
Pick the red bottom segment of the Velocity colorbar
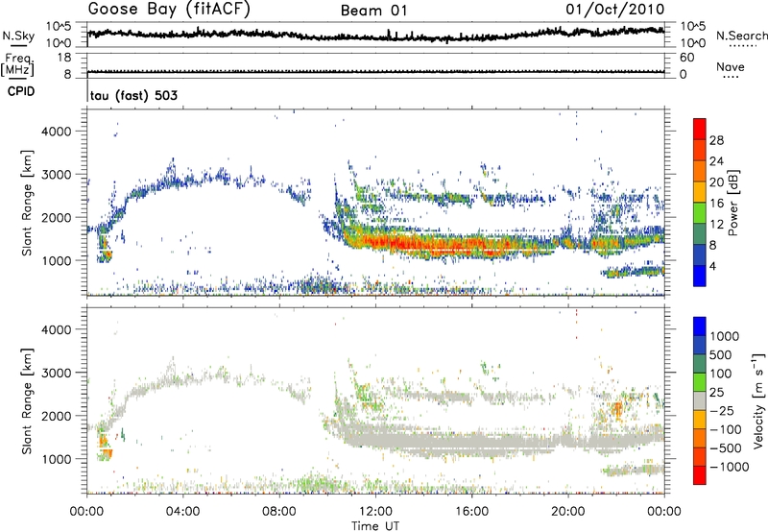click(x=700, y=475)
